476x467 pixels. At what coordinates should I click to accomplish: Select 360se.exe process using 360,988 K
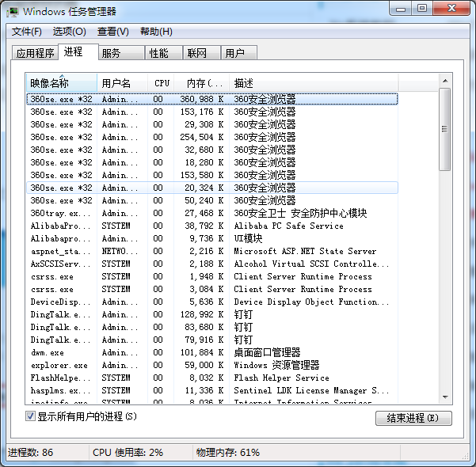(212, 99)
